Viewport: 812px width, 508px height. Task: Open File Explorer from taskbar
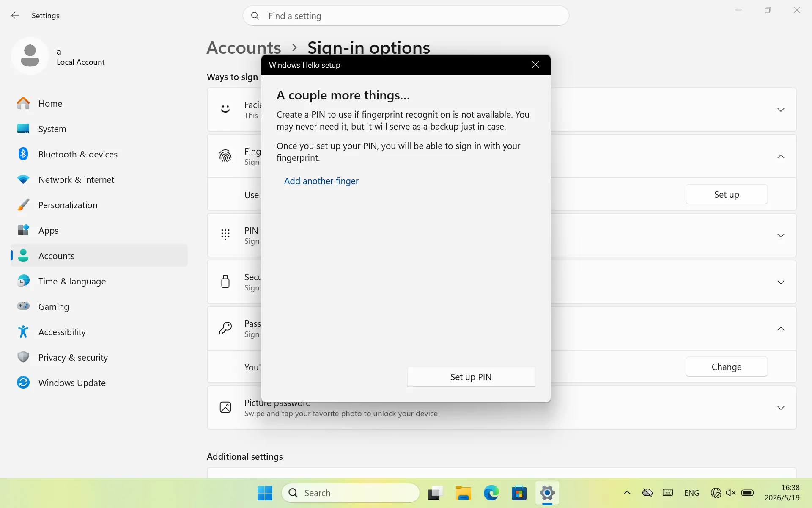(463, 493)
